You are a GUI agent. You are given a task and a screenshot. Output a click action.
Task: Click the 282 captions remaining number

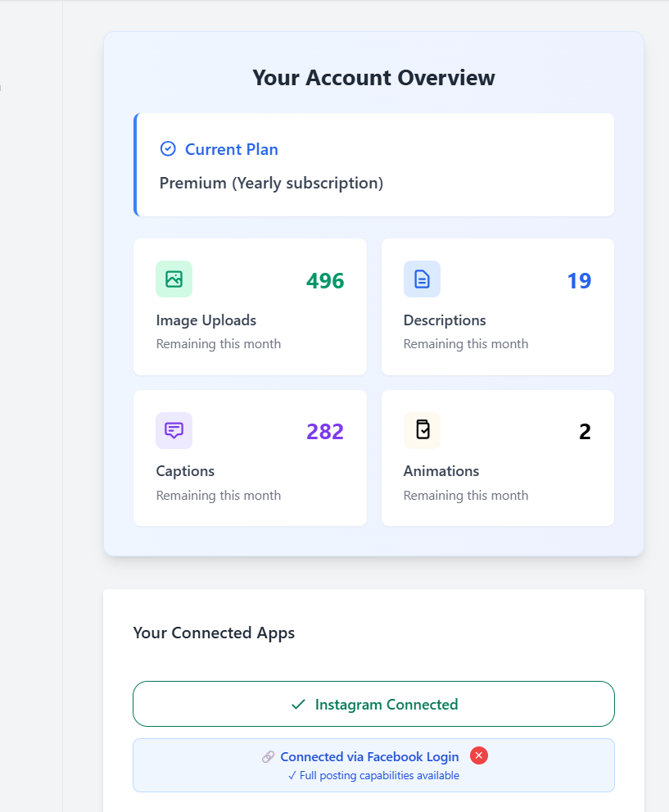[325, 432]
